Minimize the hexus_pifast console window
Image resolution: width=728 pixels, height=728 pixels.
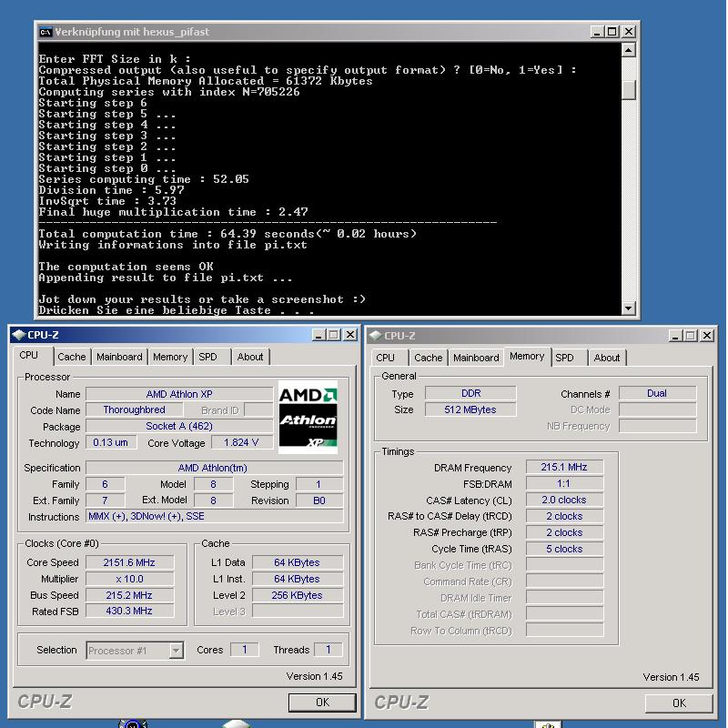[597, 32]
